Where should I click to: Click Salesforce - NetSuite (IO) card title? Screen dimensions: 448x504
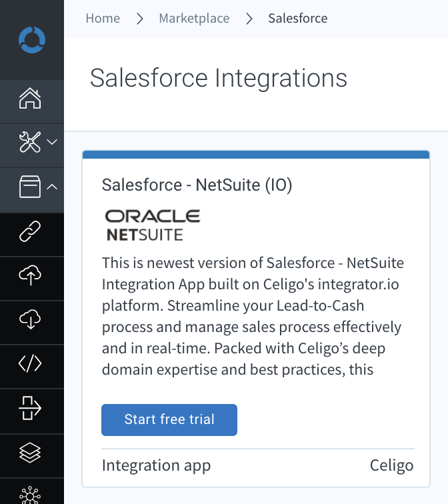tap(197, 185)
